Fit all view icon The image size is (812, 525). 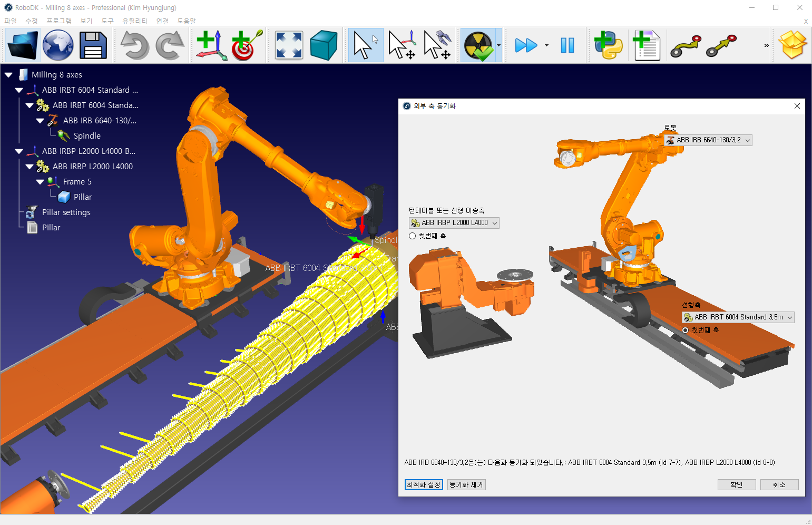point(289,45)
